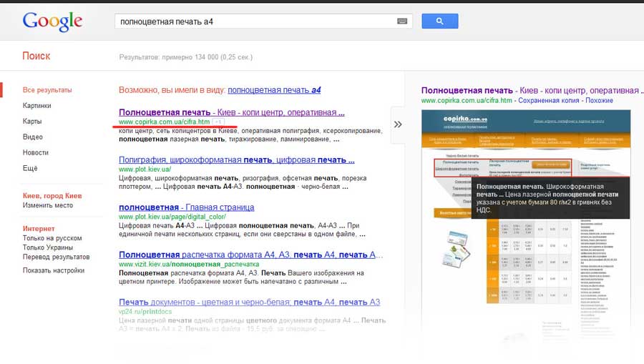
Task: Click the blue search magnifier button
Action: click(440, 21)
